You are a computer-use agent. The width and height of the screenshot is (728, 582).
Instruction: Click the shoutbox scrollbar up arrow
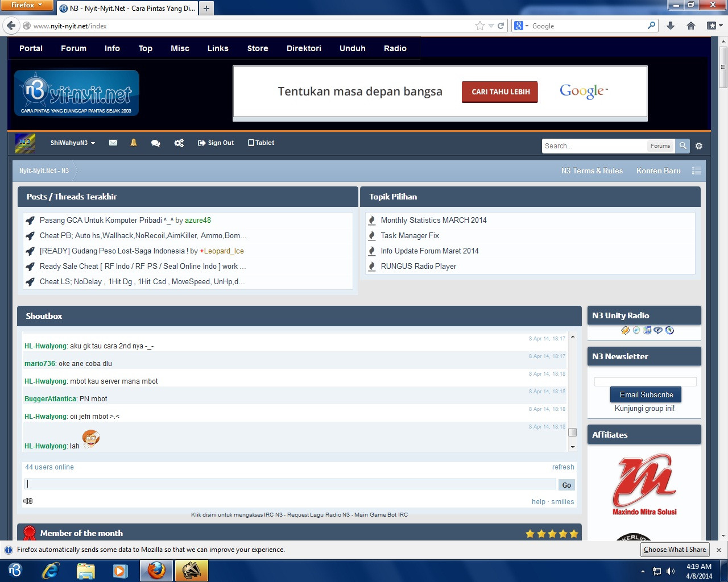[573, 336]
